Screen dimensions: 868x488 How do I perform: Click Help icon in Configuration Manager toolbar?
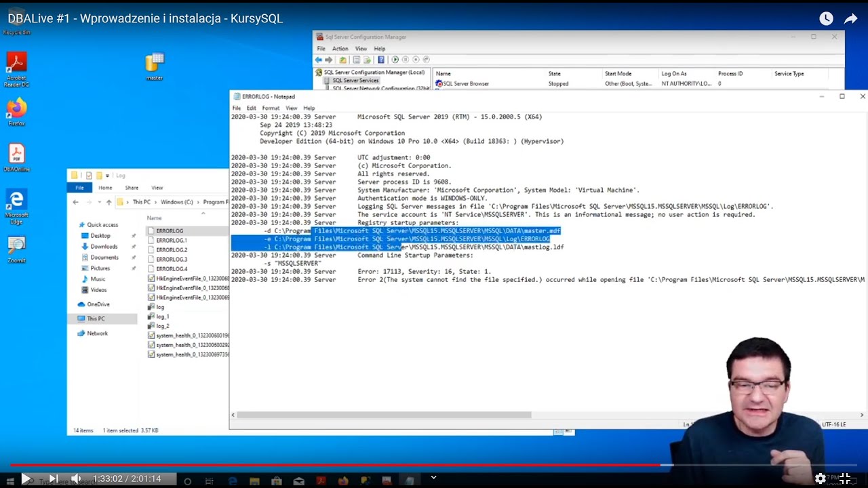click(x=381, y=60)
